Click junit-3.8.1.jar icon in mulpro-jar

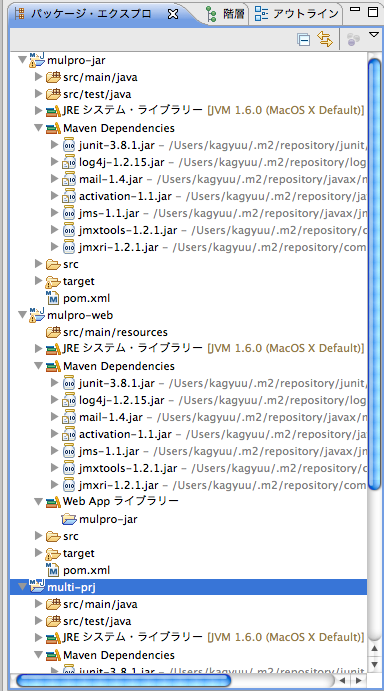point(69,145)
